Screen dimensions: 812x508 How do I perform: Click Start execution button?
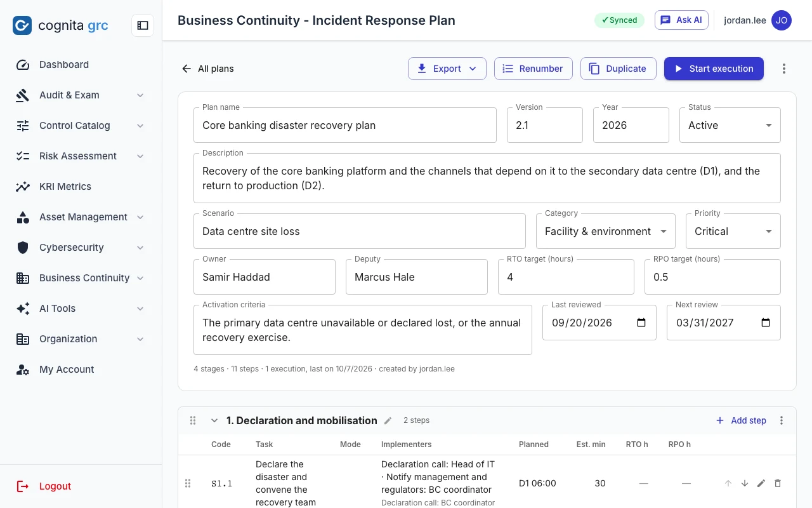(x=714, y=69)
